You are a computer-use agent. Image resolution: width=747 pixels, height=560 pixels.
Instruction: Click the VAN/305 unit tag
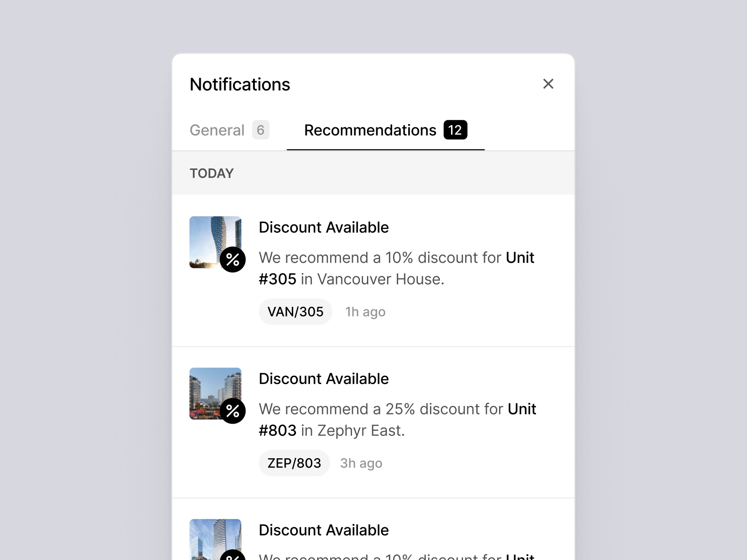[295, 311]
